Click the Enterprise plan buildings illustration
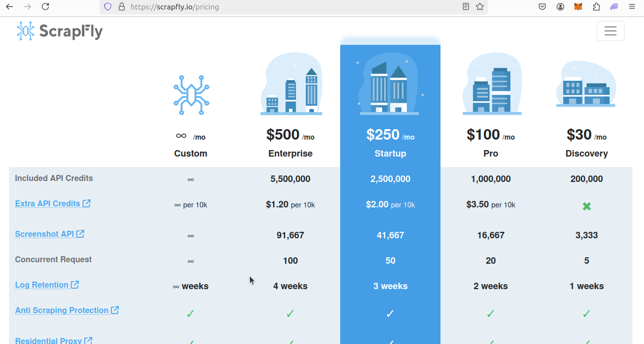This screenshot has height=344, width=644. pyautogui.click(x=291, y=84)
